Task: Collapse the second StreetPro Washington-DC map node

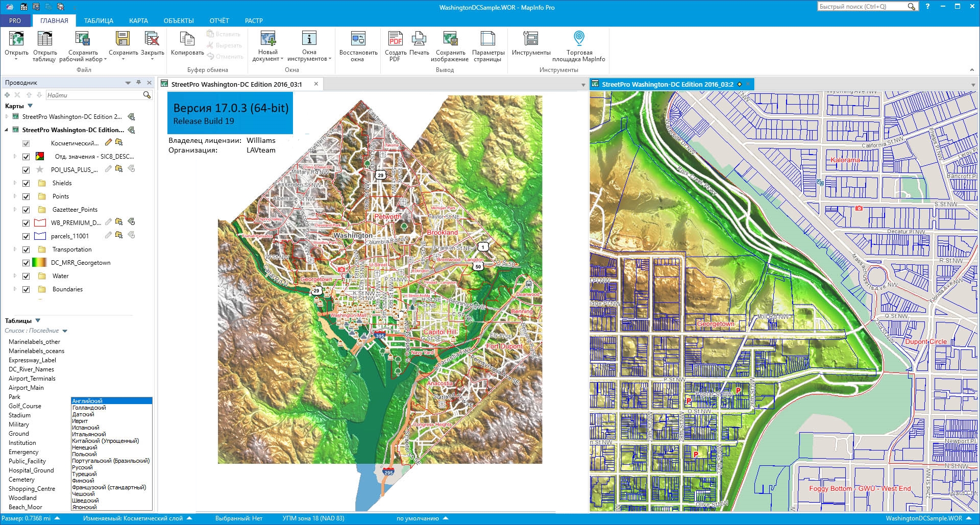Action: [7, 130]
